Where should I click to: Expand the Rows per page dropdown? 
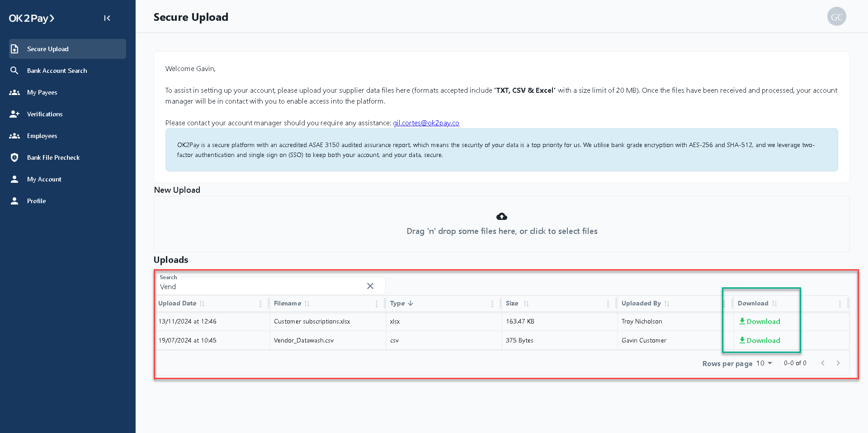coord(764,363)
